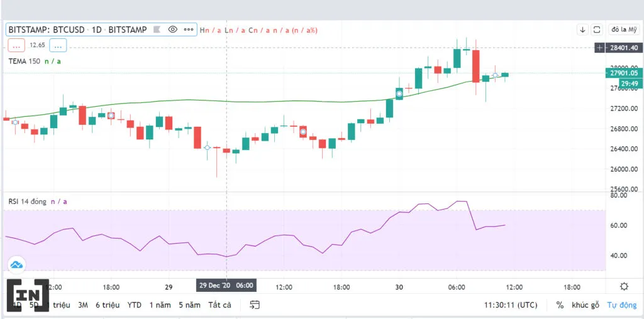Click the TradingView cloud logo icon
The height and width of the screenshot is (319, 644).
pos(16,265)
